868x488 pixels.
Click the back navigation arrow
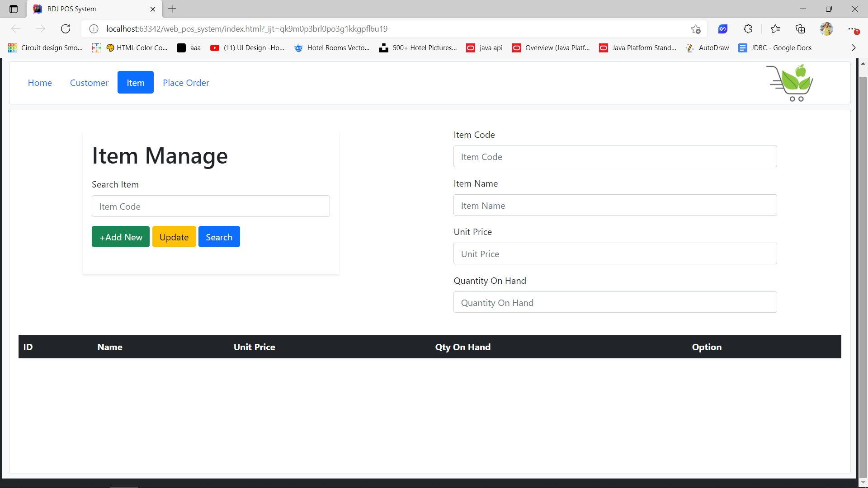(x=16, y=28)
